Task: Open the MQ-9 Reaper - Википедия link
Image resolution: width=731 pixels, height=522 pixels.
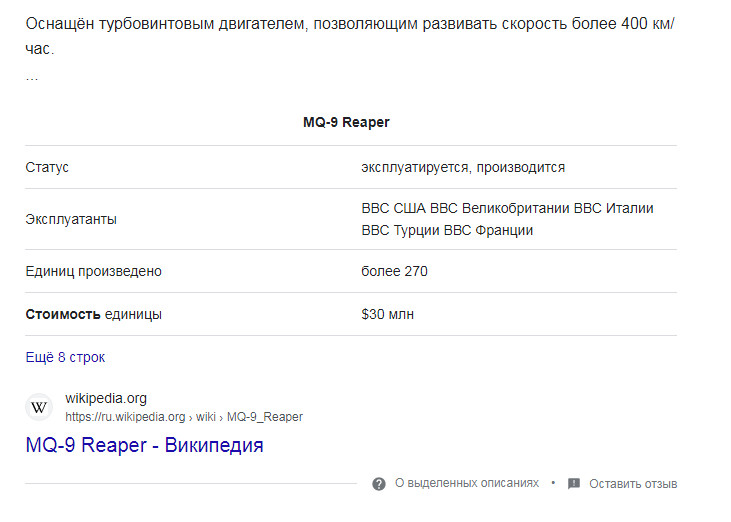Action: 145,445
